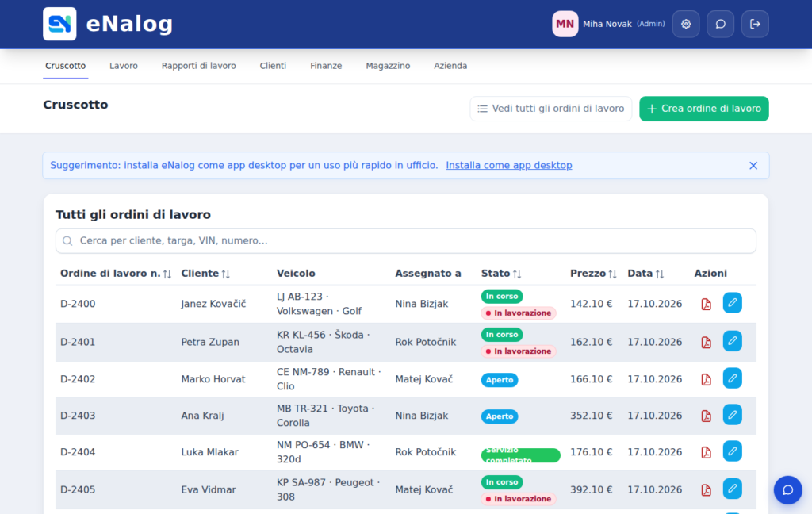812x514 pixels.
Task: Follow the Installa come app desktop link
Action: (509, 165)
